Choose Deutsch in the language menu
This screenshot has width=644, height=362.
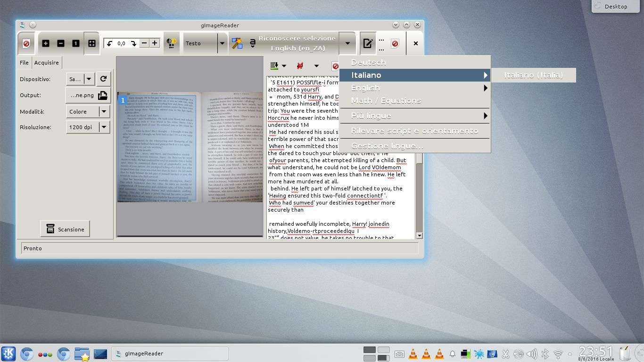point(368,62)
